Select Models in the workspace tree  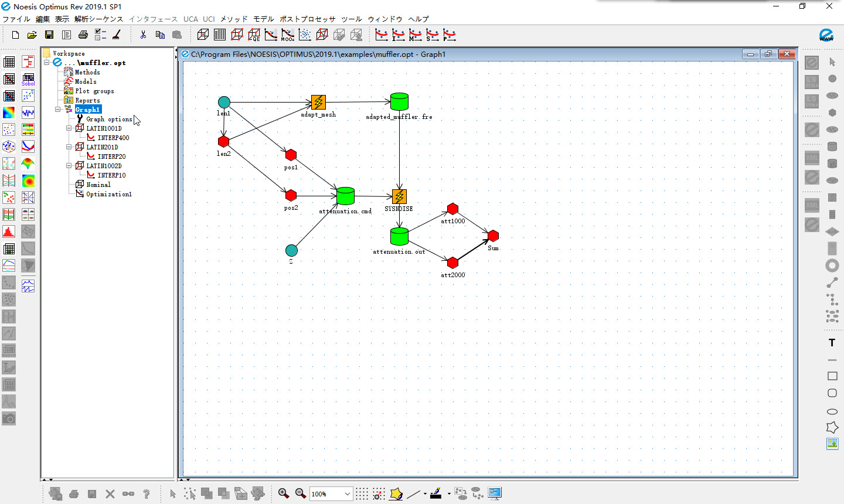click(86, 81)
